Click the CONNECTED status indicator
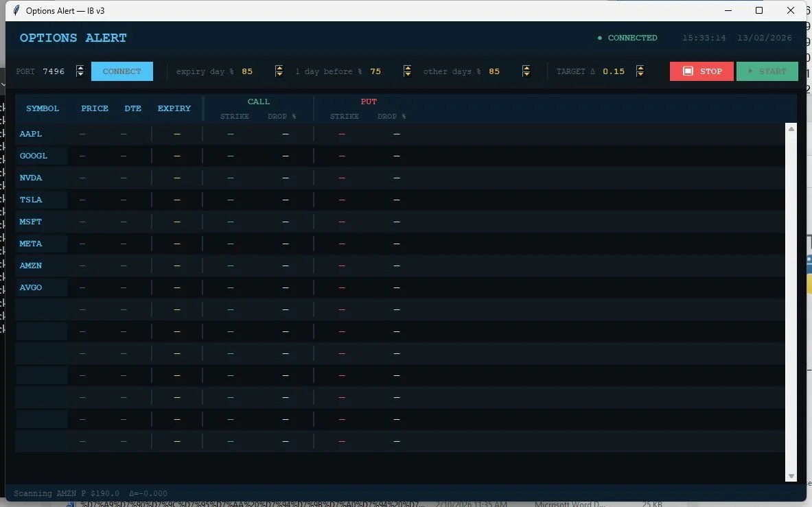 click(627, 38)
